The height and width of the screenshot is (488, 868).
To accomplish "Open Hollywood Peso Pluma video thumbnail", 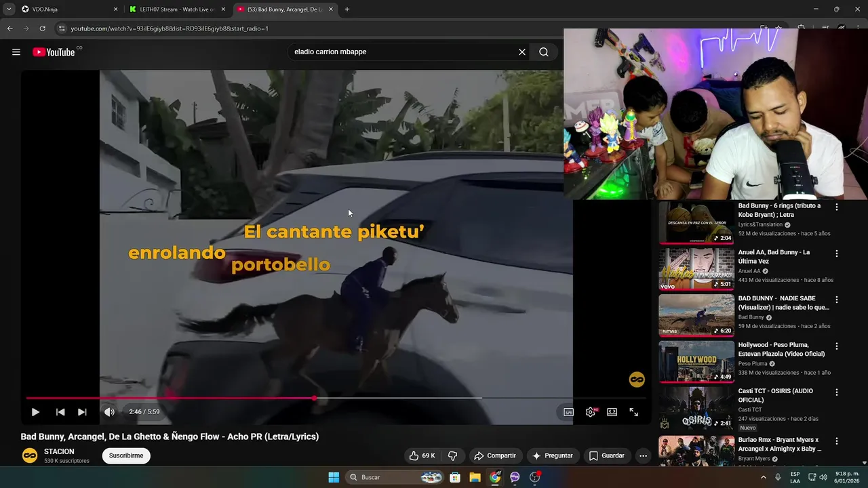I will point(696,361).
